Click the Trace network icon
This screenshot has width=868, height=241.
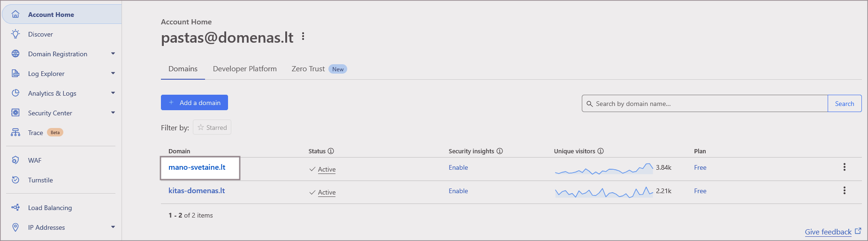[x=15, y=133]
